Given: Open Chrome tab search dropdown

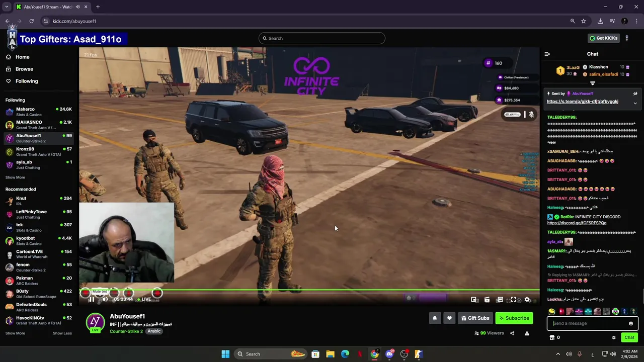Looking at the screenshot, I should pyautogui.click(x=7, y=7).
